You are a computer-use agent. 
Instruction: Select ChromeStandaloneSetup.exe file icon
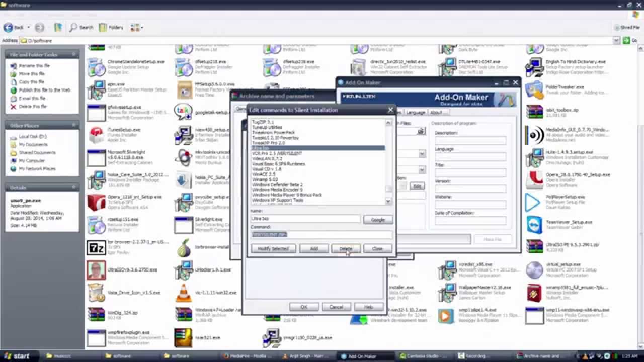click(96, 67)
